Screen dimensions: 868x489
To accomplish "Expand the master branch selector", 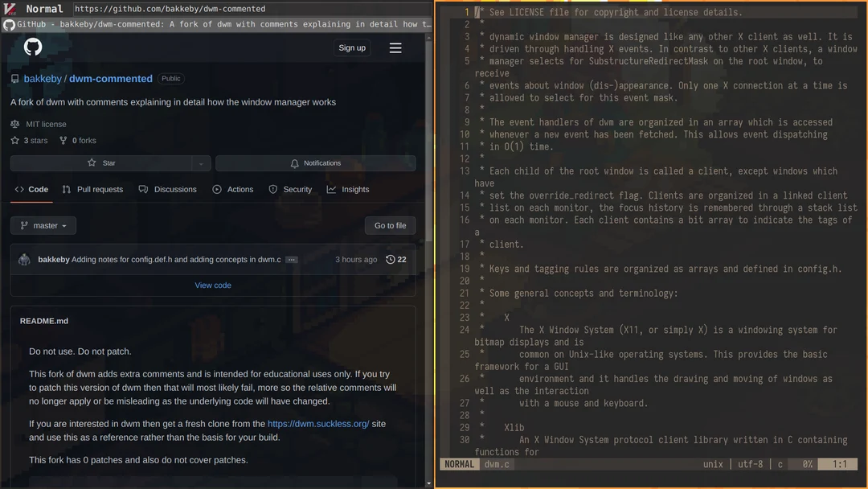I will tap(43, 225).
